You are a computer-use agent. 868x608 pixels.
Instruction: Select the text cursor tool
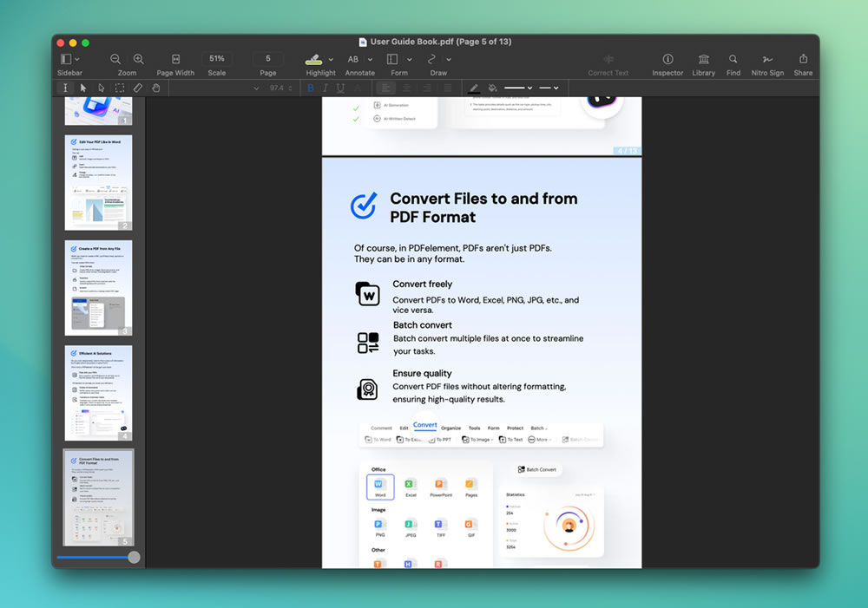pyautogui.click(x=65, y=88)
